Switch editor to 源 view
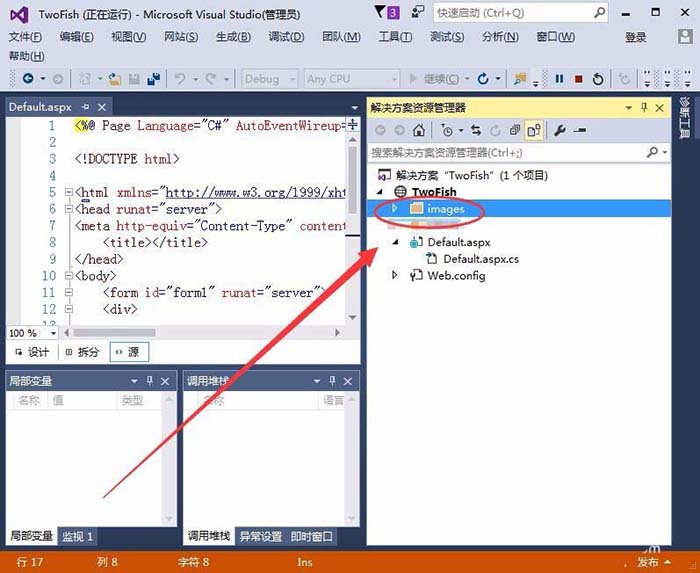Viewport: 700px width, 573px height. tap(129, 352)
